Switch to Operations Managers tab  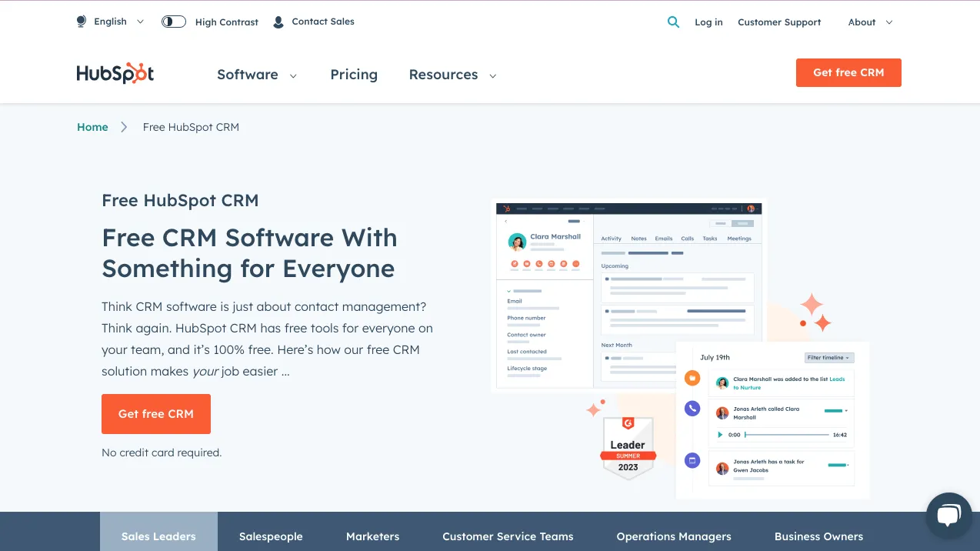[x=674, y=536]
